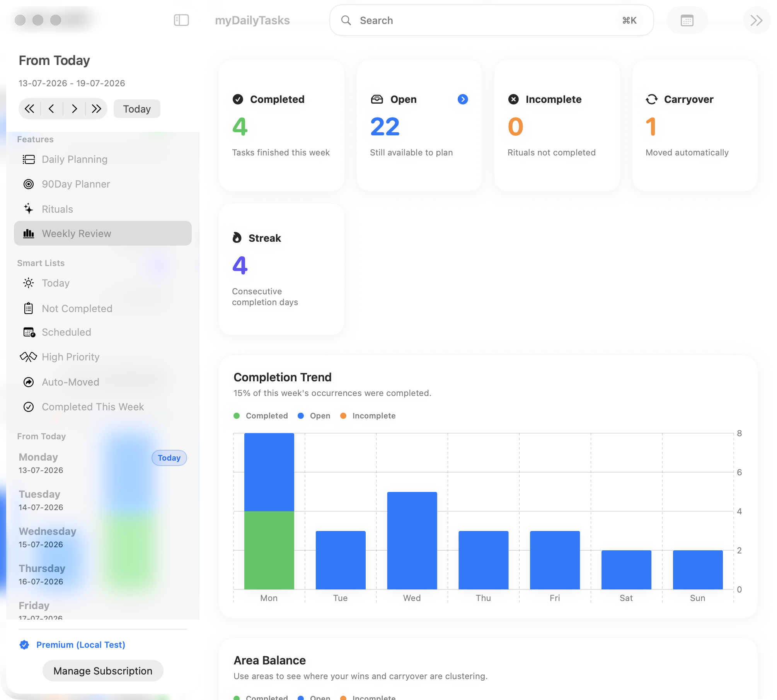Click Incomplete legend dot in Completion Trend
The width and height of the screenshot is (777, 700).
343,416
